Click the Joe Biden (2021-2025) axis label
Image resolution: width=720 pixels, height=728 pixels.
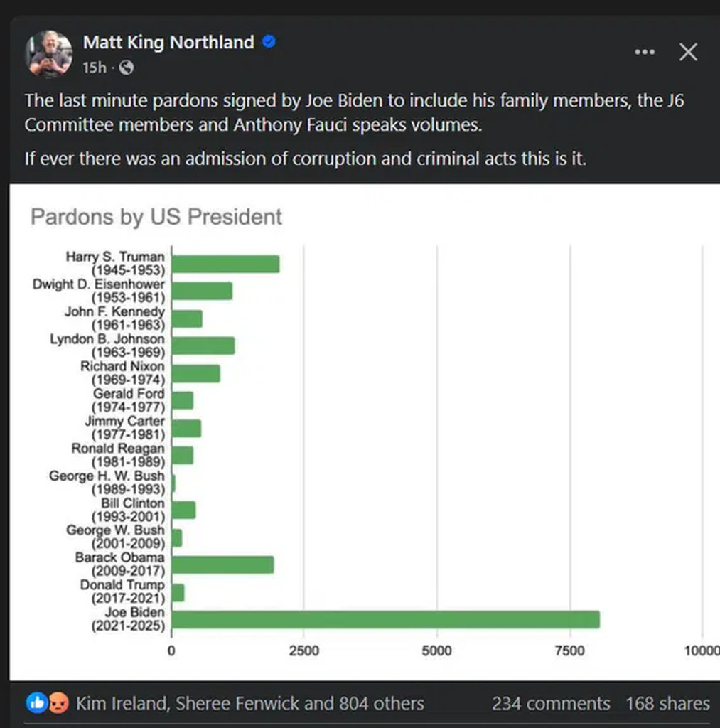[x=128, y=619]
